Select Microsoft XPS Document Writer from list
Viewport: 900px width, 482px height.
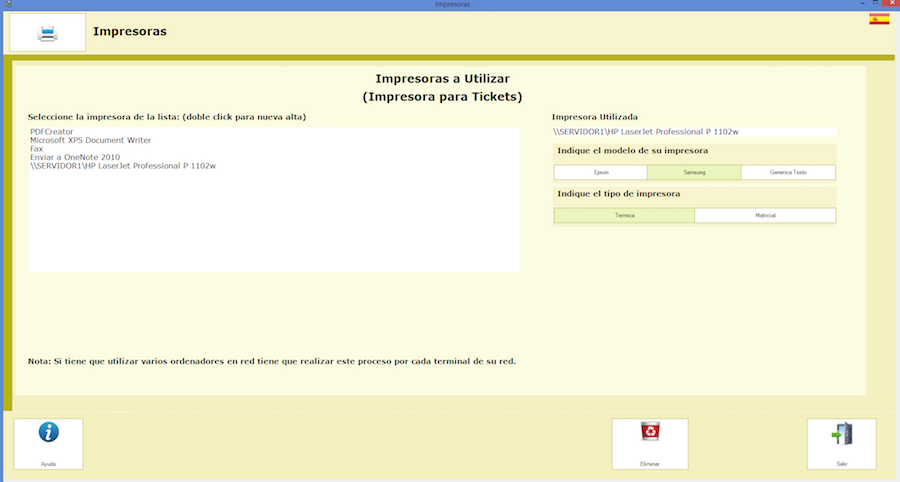click(x=90, y=140)
